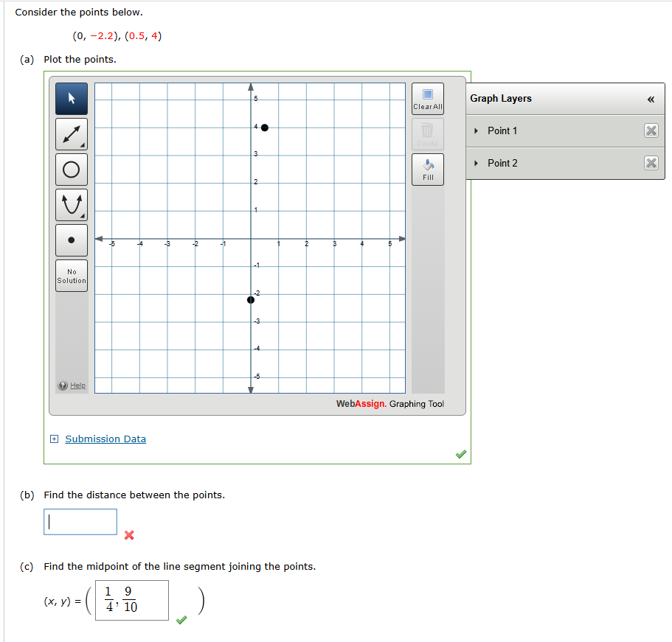Image resolution: width=672 pixels, height=642 pixels.
Task: Click the distance answer input box
Action: pos(80,521)
